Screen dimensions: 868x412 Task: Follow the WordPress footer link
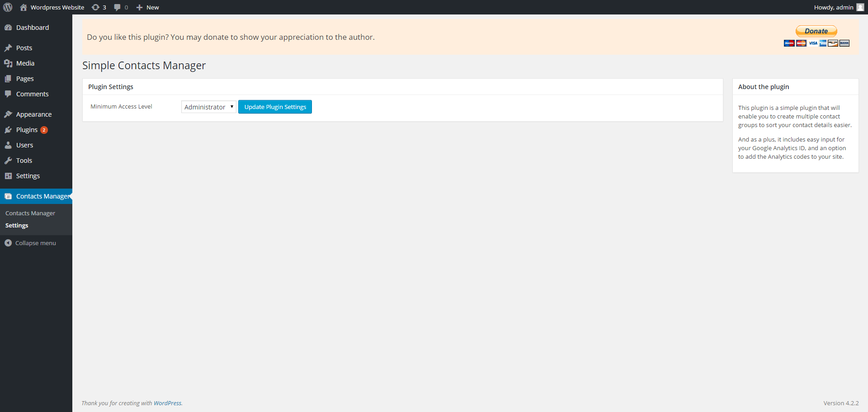click(x=167, y=403)
